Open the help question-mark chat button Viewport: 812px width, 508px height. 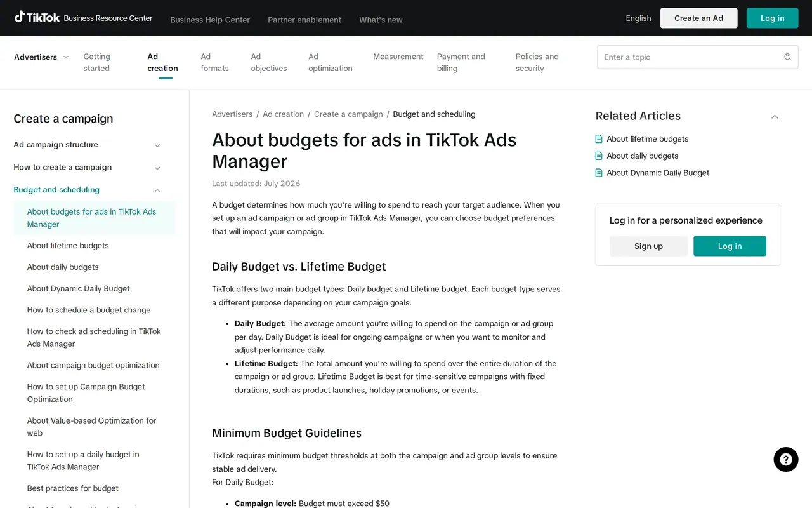(x=786, y=460)
